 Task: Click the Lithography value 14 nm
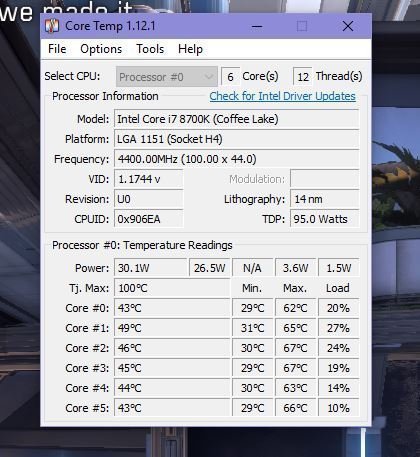point(325,199)
